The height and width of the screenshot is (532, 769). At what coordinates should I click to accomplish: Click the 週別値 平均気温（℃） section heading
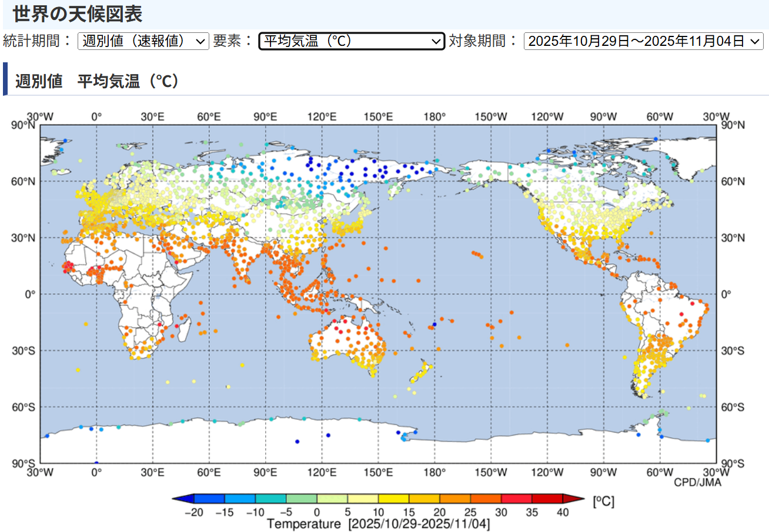coord(97,81)
